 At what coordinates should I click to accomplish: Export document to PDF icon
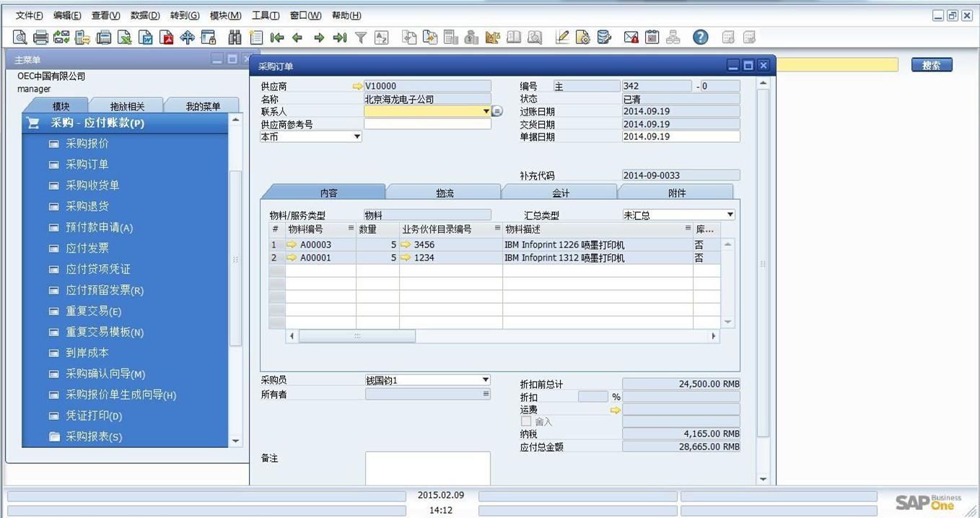click(x=167, y=38)
